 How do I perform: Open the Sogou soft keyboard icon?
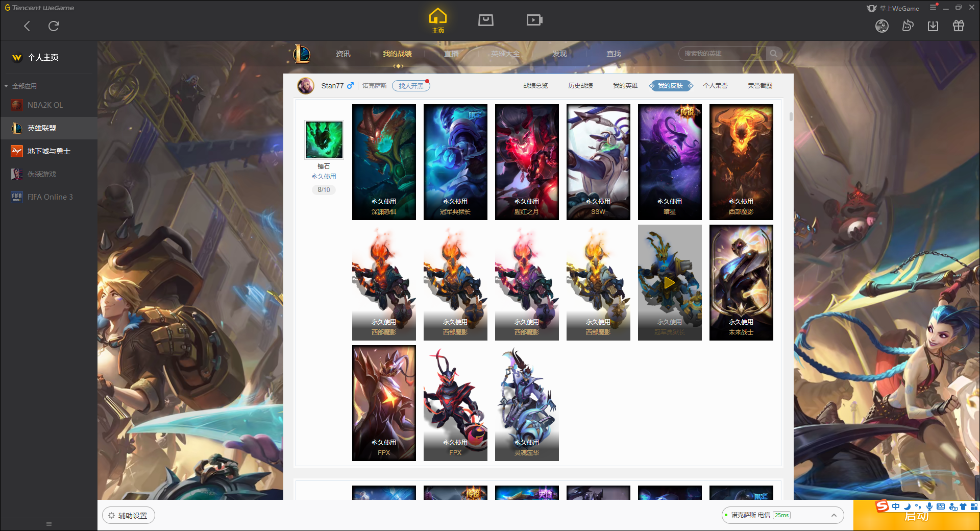941,506
